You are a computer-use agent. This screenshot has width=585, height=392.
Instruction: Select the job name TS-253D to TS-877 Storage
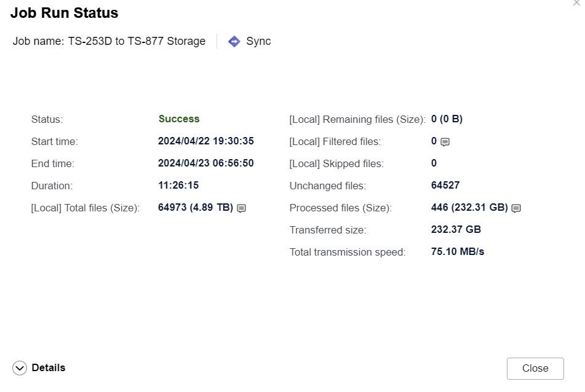click(x=137, y=41)
